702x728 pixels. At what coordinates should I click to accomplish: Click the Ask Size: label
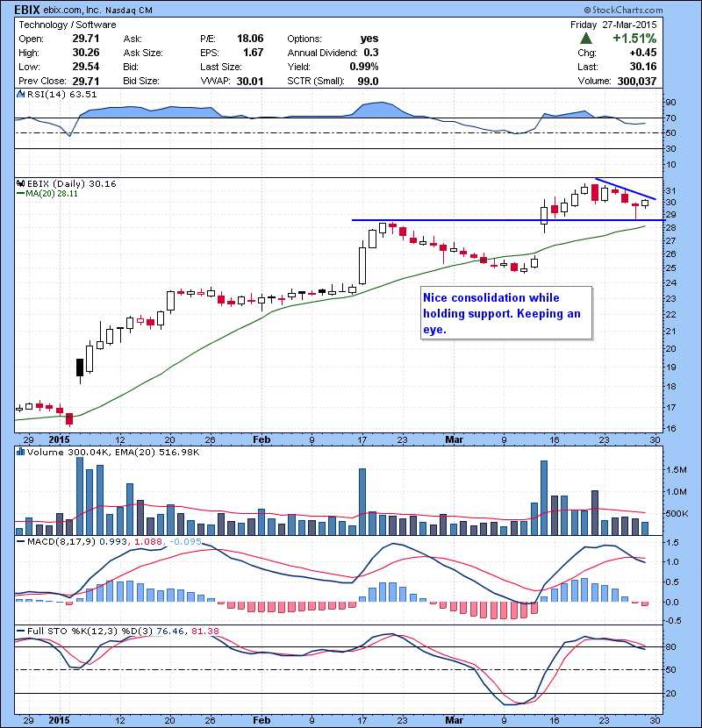(x=143, y=53)
